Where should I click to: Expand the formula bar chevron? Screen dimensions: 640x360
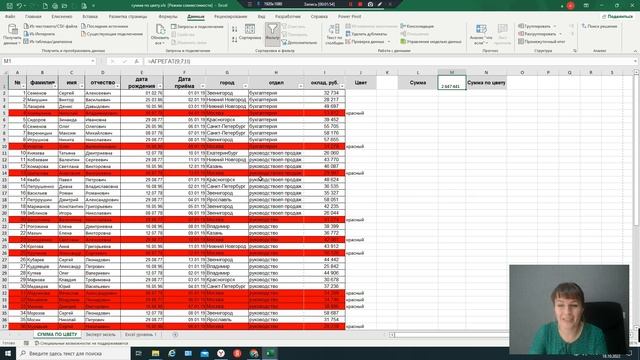coord(636,61)
